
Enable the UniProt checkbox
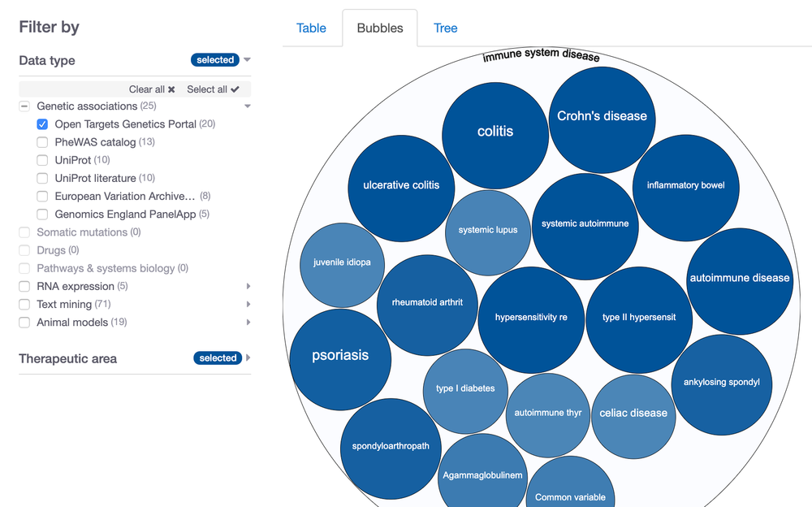click(42, 160)
